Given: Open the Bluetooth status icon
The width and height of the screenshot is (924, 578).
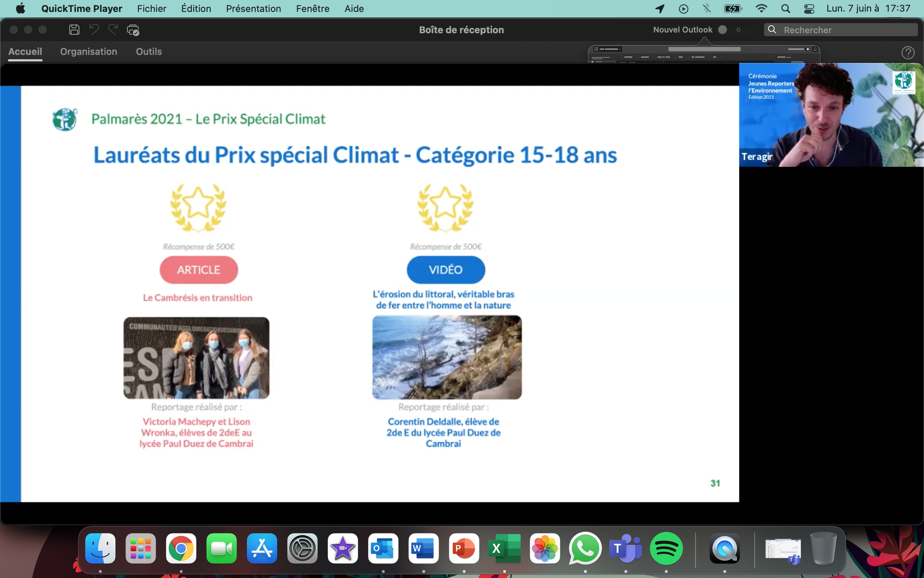Looking at the screenshot, I should (706, 8).
